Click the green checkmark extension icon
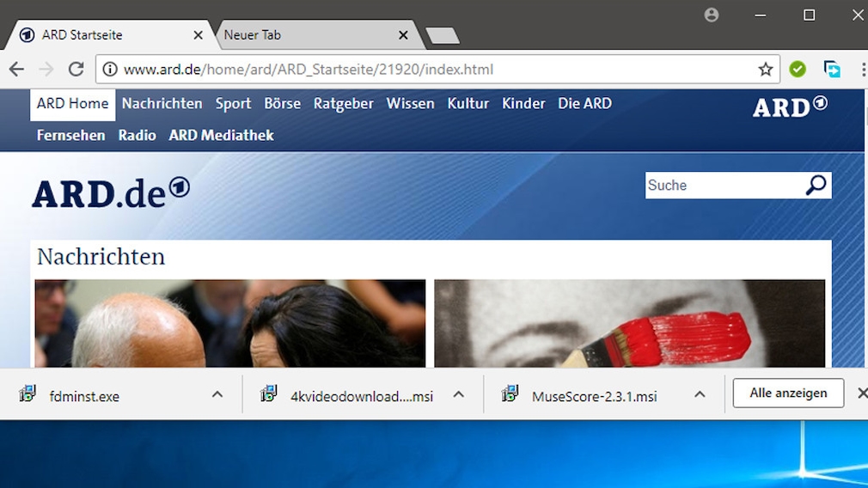This screenshot has width=868, height=488. (x=798, y=70)
